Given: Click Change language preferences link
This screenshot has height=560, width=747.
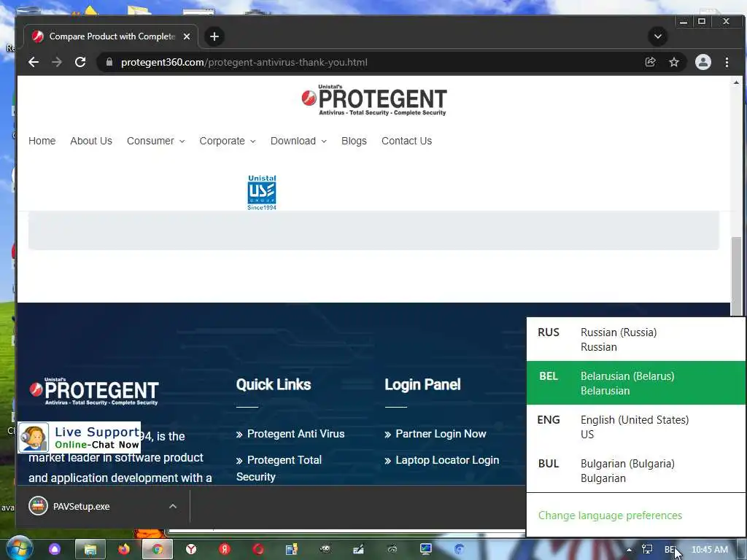Looking at the screenshot, I should tap(610, 516).
